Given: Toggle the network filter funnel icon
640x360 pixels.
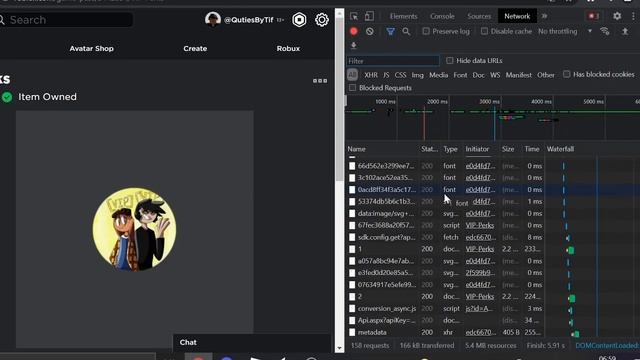Looking at the screenshot, I should [391, 31].
